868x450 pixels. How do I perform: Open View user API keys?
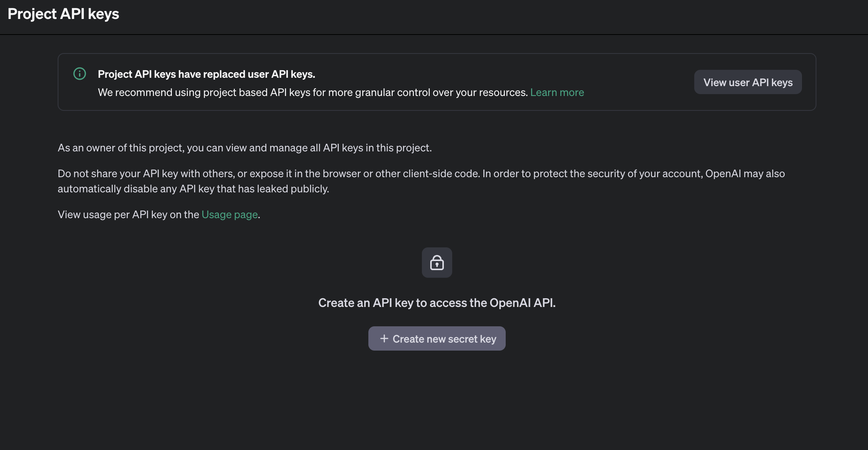tap(748, 82)
